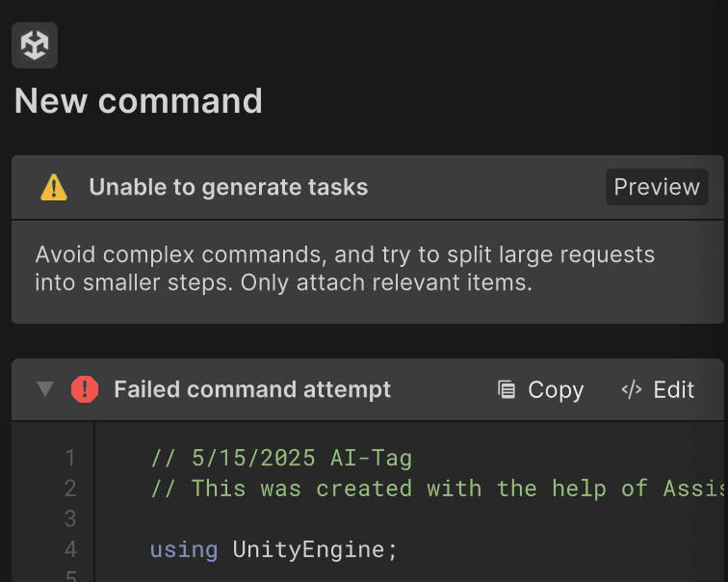Click the red error circle icon

click(85, 389)
